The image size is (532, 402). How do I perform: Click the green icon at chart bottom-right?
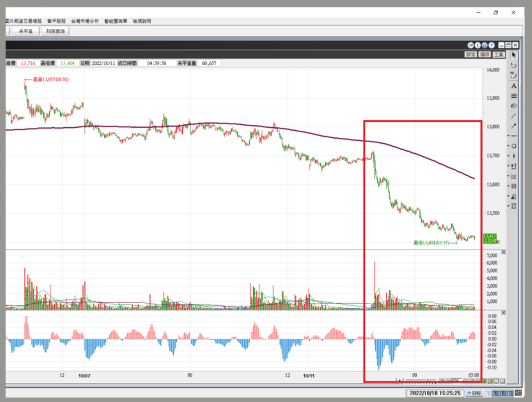(484, 381)
